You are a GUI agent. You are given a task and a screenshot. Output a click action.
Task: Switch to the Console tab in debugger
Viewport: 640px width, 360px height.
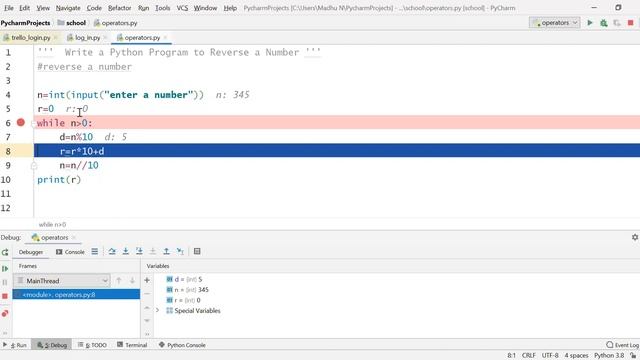click(70, 252)
